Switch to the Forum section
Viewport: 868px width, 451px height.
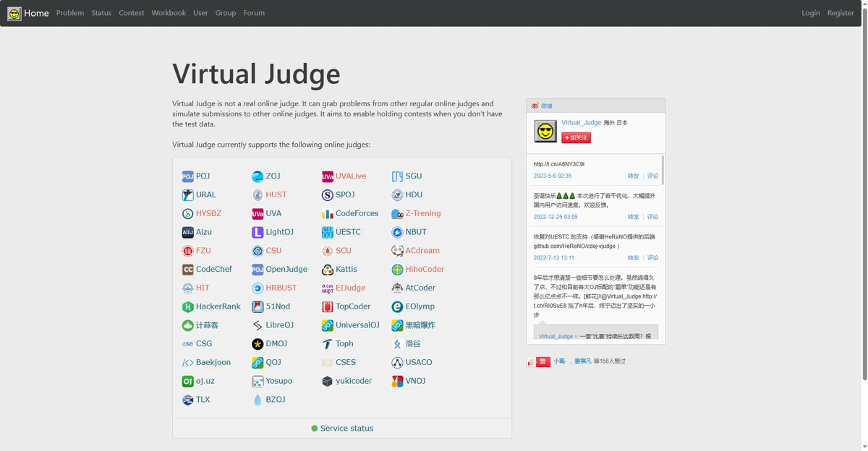[254, 13]
